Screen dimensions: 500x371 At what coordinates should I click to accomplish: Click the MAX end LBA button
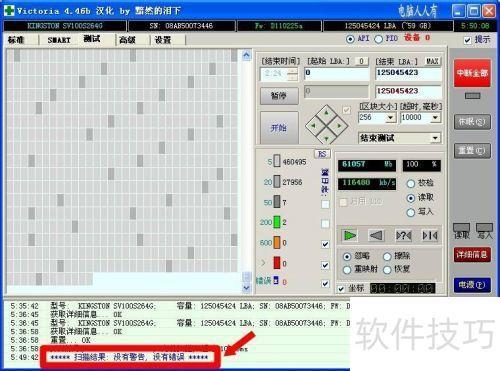tap(432, 61)
